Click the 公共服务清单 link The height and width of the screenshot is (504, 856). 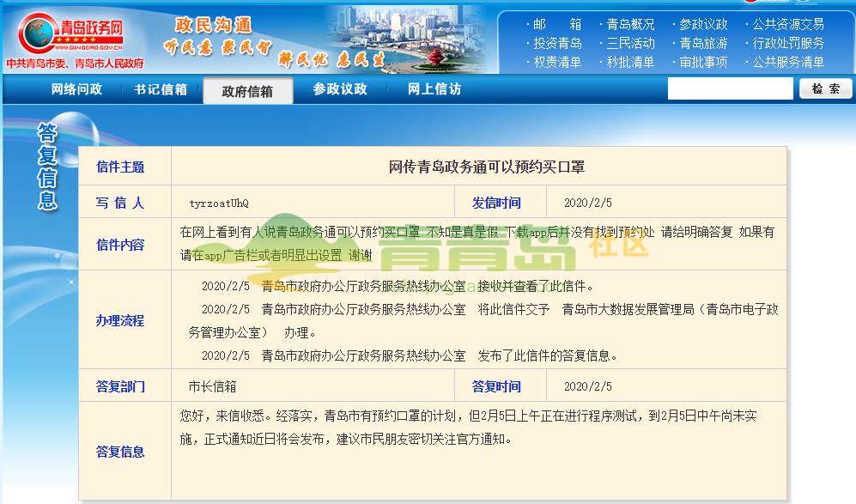788,62
